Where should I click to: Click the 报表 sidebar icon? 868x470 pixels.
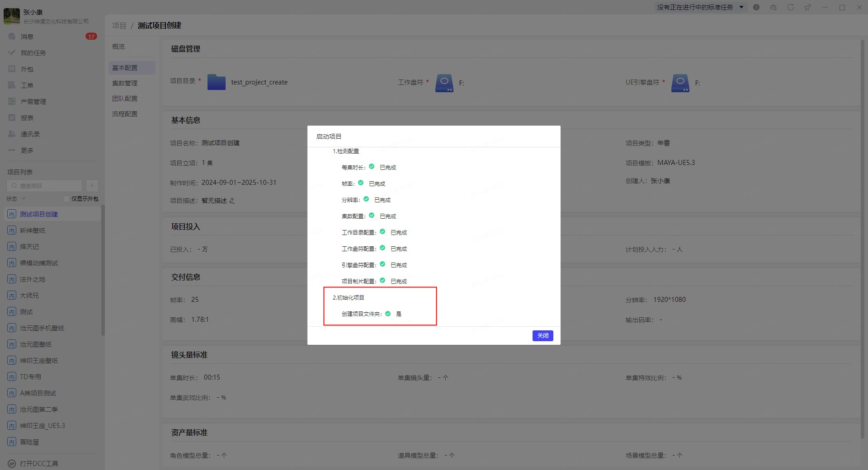click(x=12, y=117)
